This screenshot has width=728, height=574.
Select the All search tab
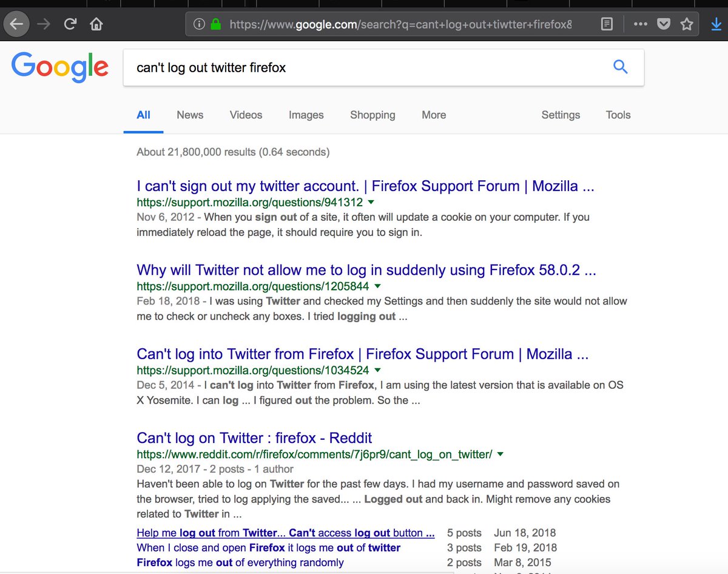pyautogui.click(x=144, y=115)
